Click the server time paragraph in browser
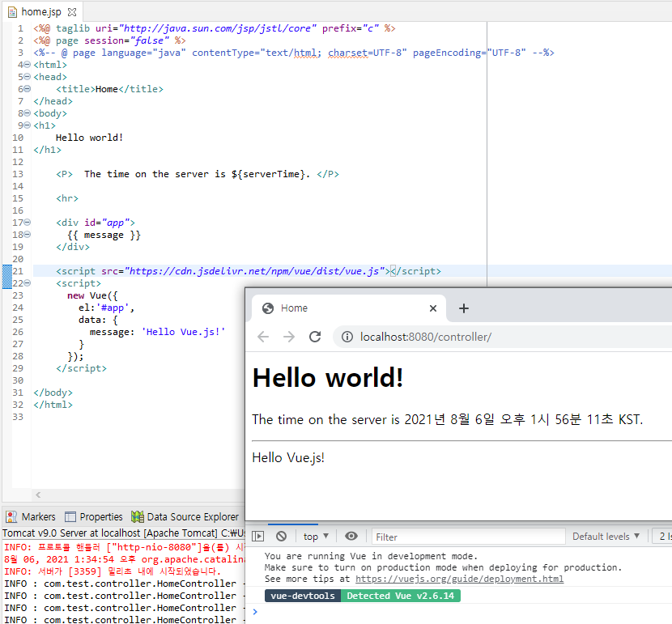Viewport: 672px width, 624px height. [448, 419]
